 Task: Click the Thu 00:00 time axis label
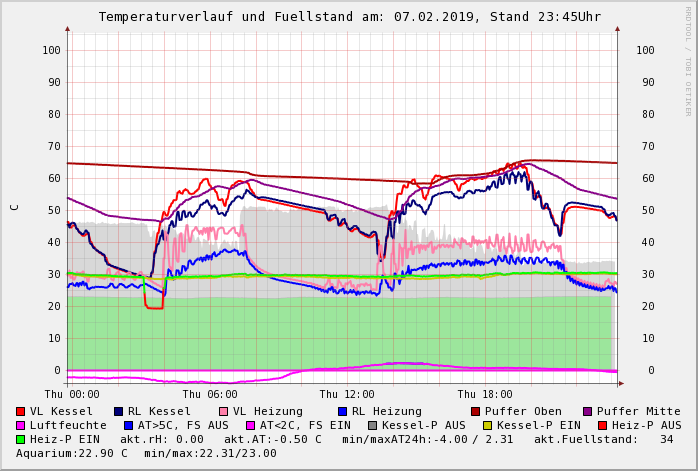(72, 394)
